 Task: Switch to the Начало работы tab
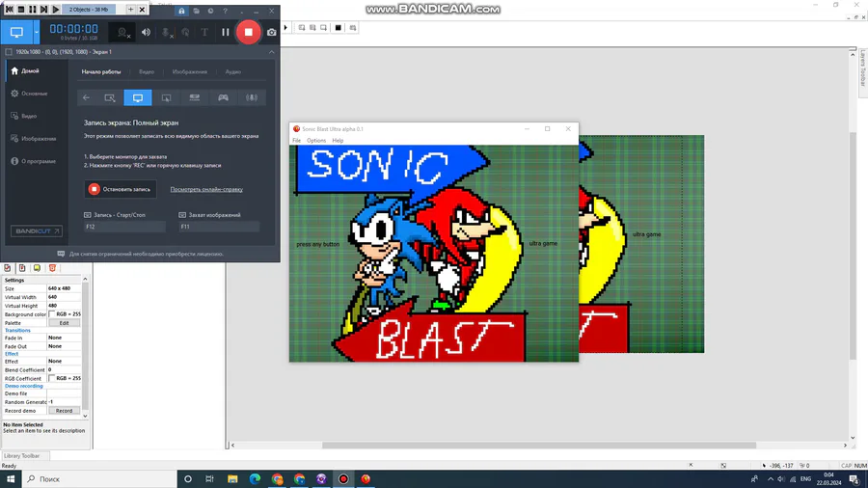coord(101,72)
